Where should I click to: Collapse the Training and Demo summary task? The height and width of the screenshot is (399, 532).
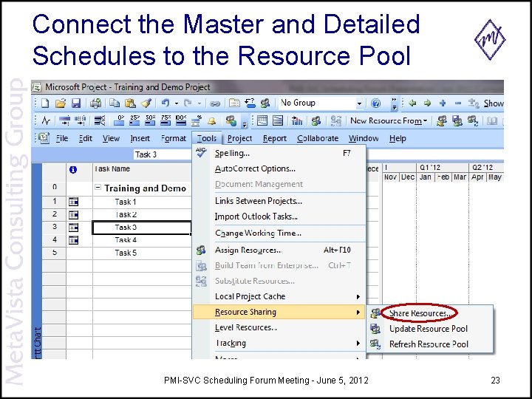98,187
